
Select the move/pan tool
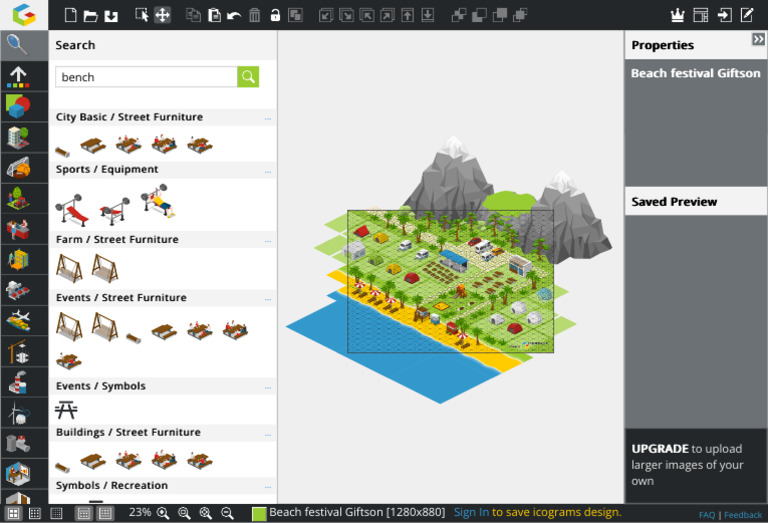tap(163, 15)
